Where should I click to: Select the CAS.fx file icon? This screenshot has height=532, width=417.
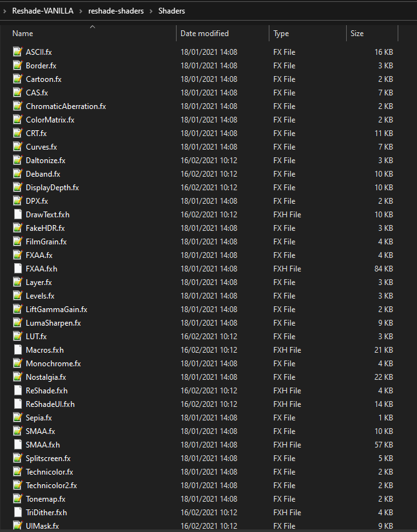pos(17,92)
